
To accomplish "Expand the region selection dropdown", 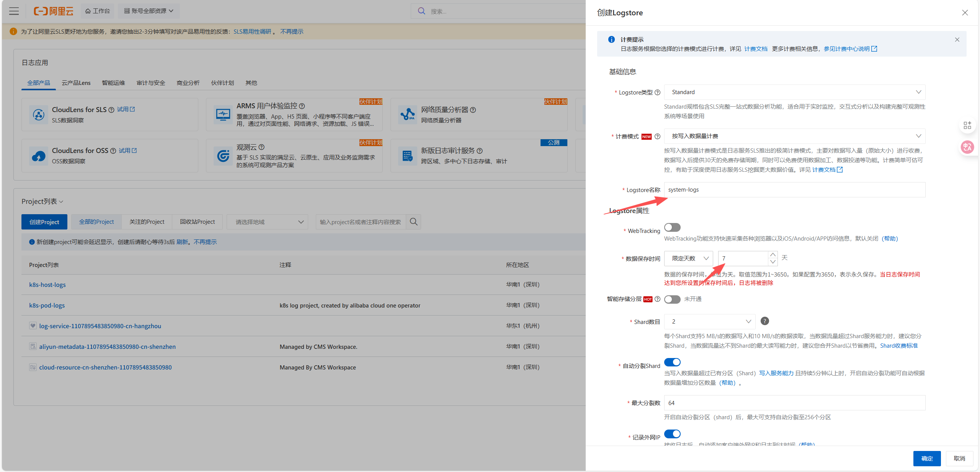I will click(x=267, y=222).
